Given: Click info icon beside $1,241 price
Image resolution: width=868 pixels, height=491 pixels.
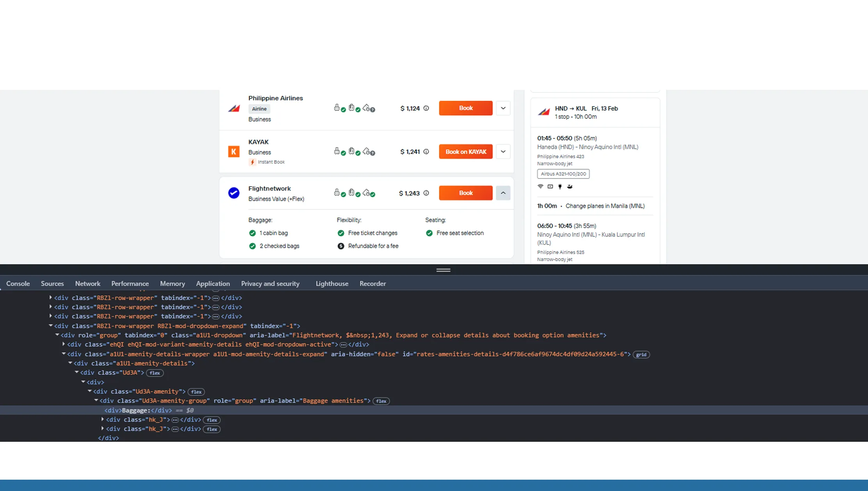Looking at the screenshot, I should [x=426, y=152].
